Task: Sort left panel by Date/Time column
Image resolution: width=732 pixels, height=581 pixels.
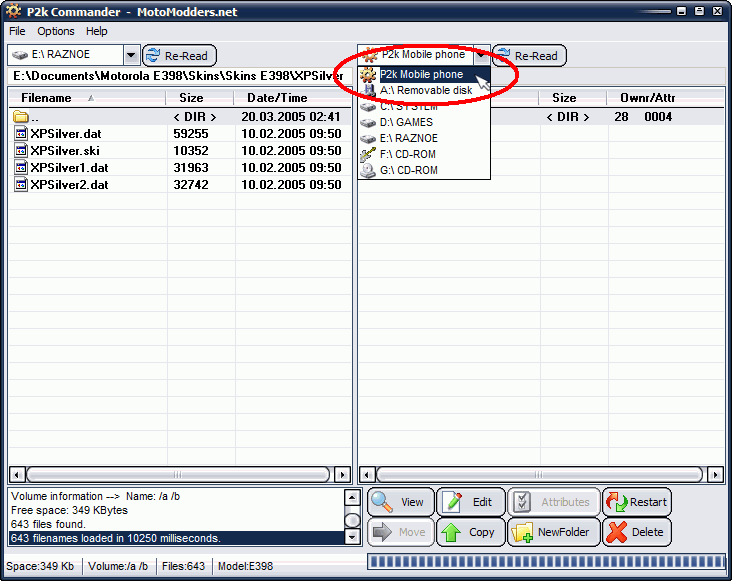Action: (292, 98)
